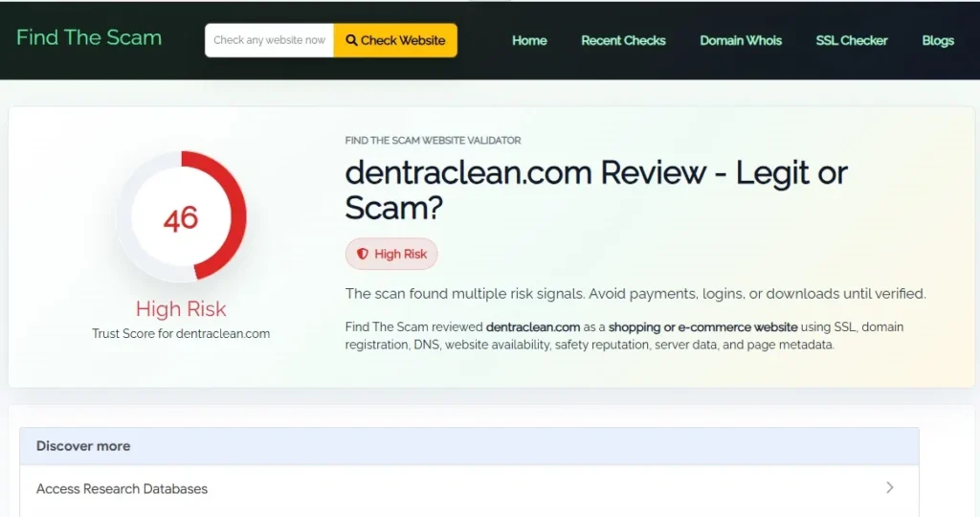The width and height of the screenshot is (980, 517).
Task: Click the trust score gauge showing 46
Action: click(x=181, y=216)
